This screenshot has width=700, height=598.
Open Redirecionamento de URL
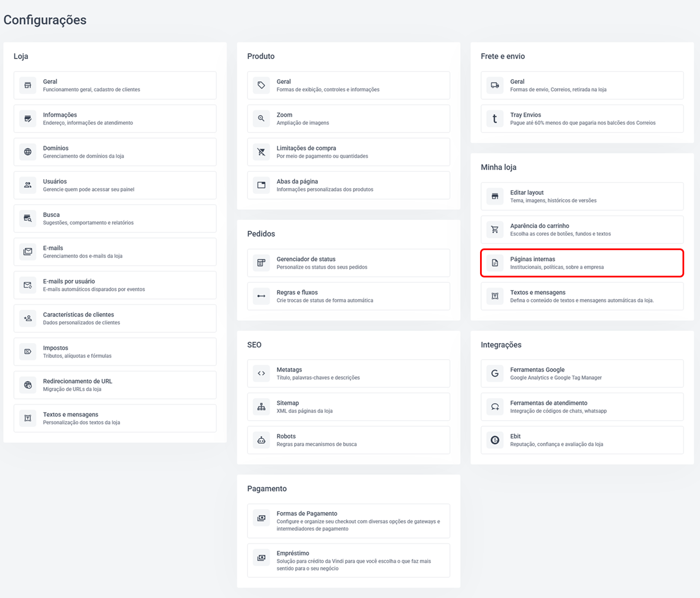tap(77, 381)
